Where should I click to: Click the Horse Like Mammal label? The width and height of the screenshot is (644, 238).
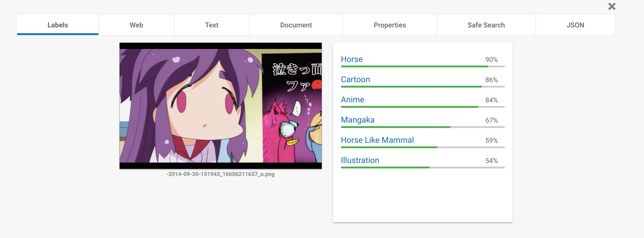click(x=377, y=140)
